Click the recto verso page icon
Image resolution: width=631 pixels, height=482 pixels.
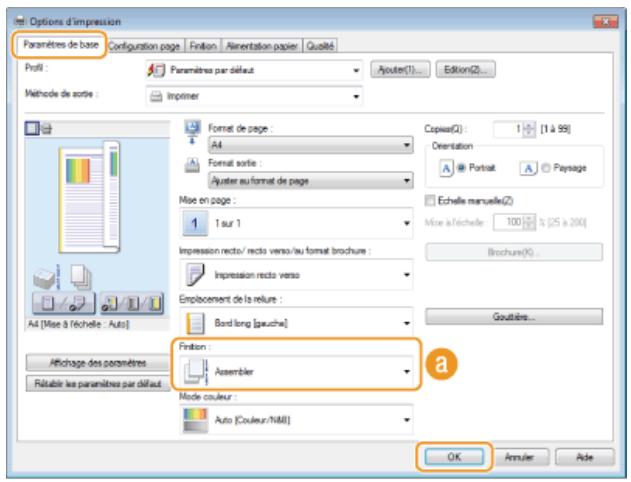pyautogui.click(x=195, y=274)
